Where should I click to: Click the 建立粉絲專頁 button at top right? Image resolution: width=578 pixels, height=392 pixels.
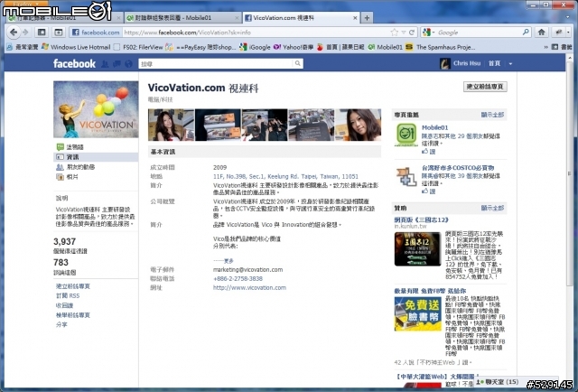coord(485,87)
